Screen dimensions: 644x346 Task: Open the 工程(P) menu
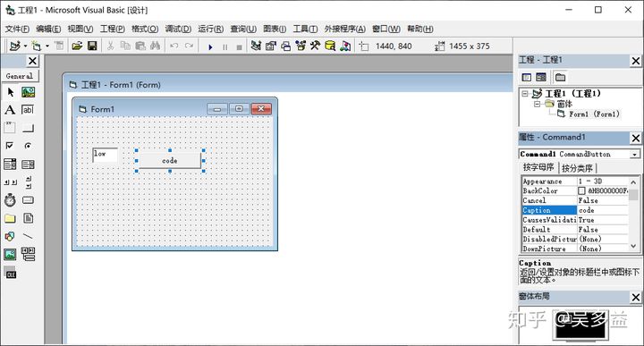[112, 29]
